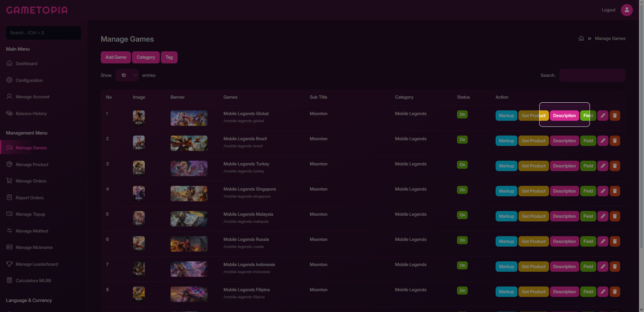644x312 pixels.
Task: Click Field for Mobile Legends Malaysia
Action: tap(588, 216)
